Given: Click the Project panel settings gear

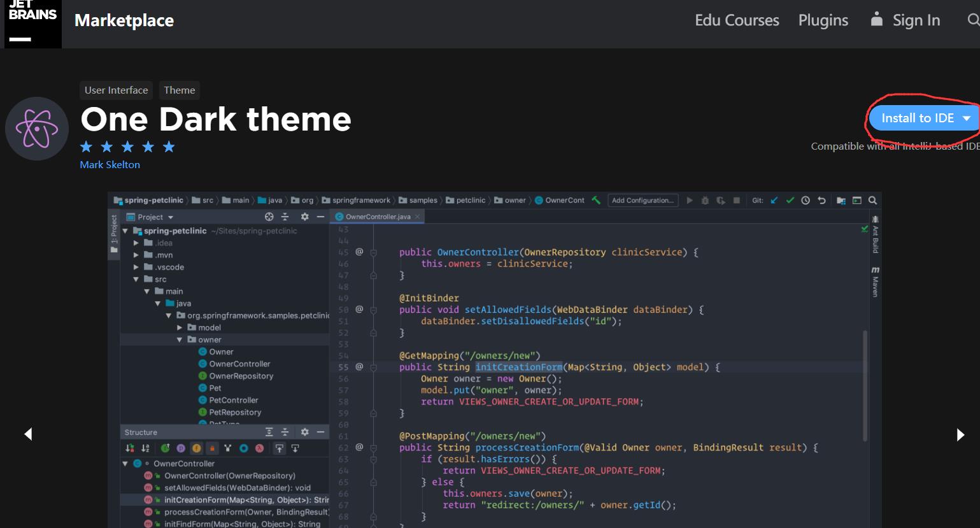Looking at the screenshot, I should [304, 217].
